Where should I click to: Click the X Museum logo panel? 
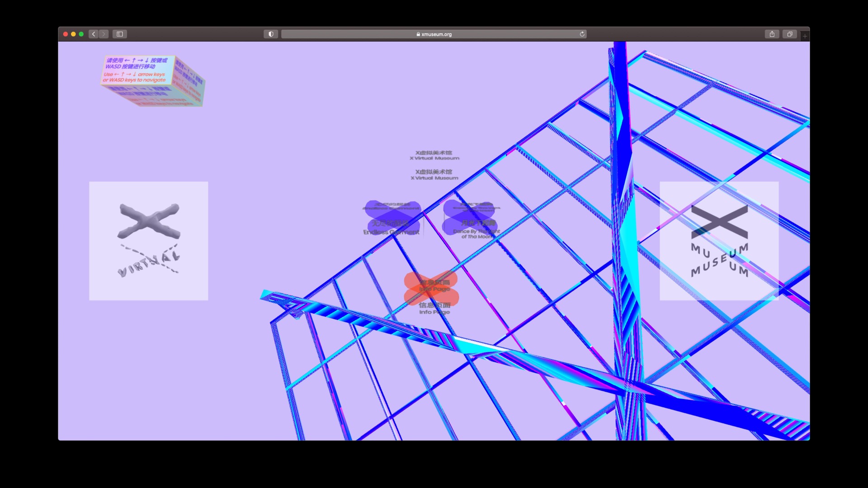[x=719, y=241]
